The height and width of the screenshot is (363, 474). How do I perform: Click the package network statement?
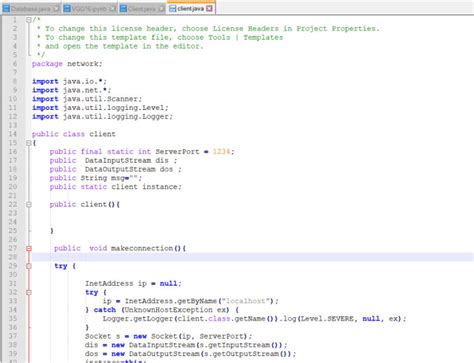pyautogui.click(x=67, y=64)
